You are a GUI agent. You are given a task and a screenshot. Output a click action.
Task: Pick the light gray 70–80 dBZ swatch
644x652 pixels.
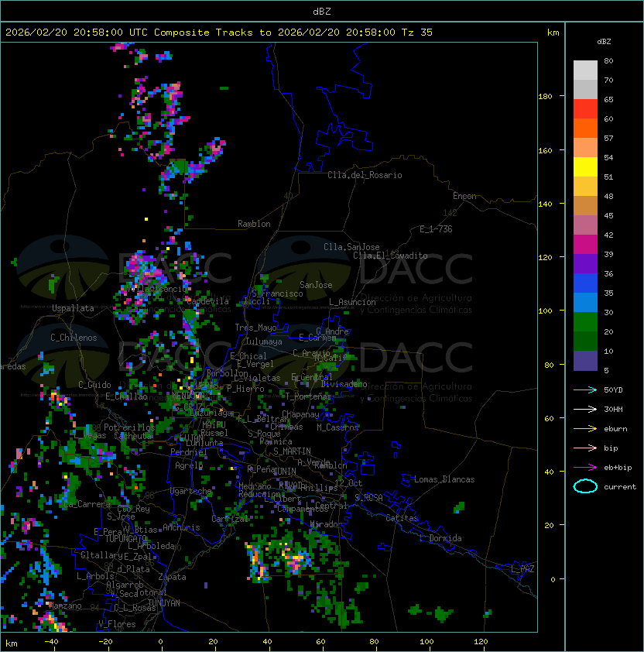[x=585, y=70]
